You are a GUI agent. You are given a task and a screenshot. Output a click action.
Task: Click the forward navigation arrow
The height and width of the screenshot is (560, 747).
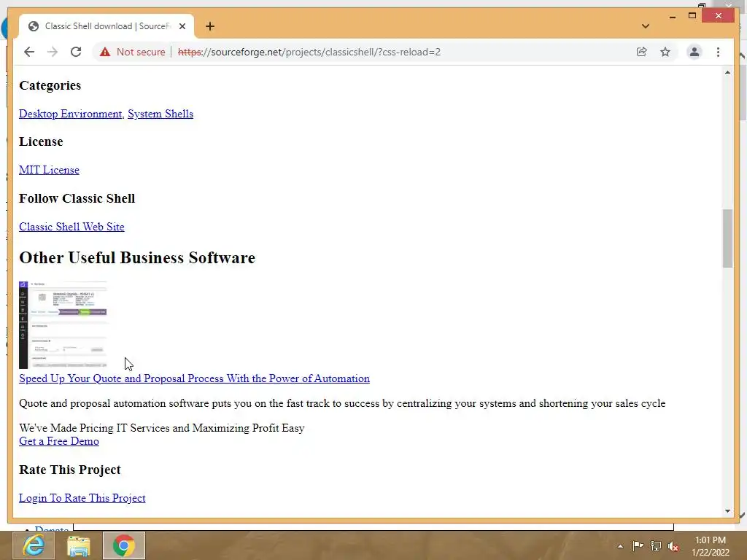coord(53,52)
